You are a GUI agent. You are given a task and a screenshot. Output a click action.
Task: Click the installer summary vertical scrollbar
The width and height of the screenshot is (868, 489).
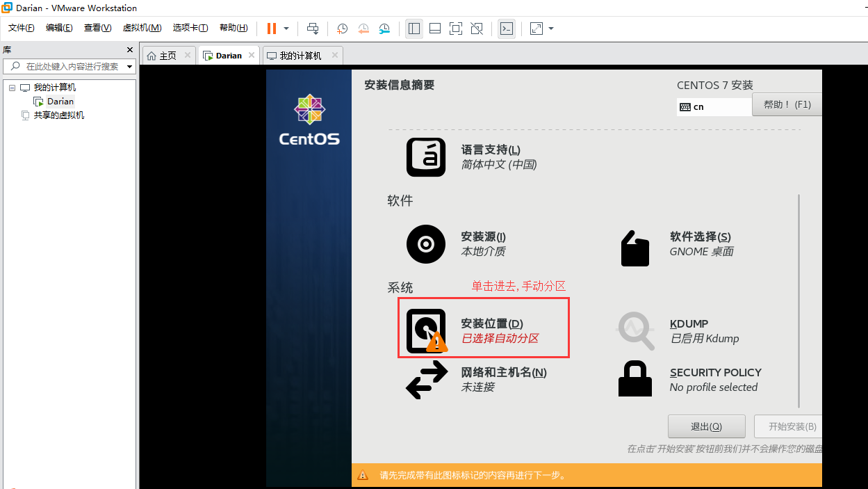click(x=799, y=300)
